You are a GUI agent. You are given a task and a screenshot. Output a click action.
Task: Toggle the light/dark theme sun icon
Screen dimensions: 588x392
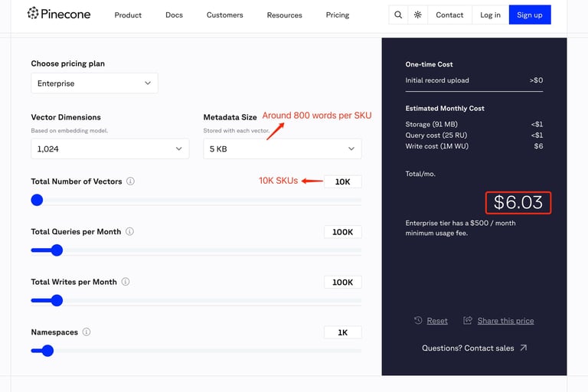(x=417, y=15)
